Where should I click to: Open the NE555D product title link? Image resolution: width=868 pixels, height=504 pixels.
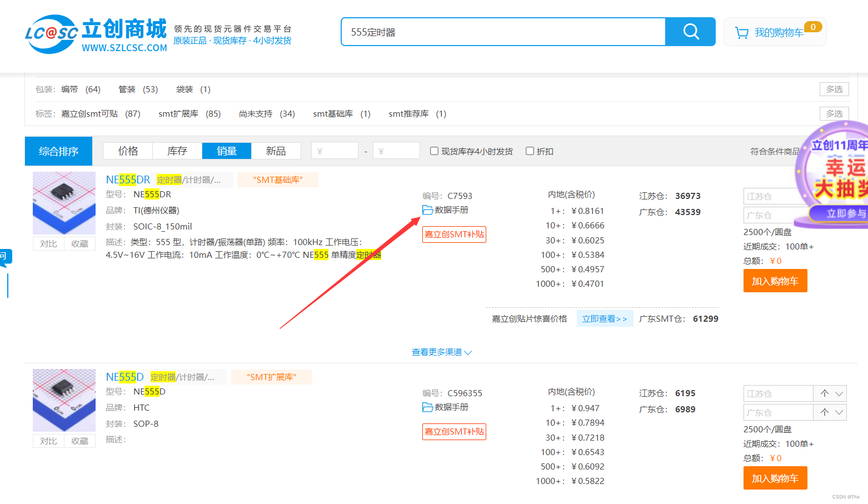click(x=124, y=377)
